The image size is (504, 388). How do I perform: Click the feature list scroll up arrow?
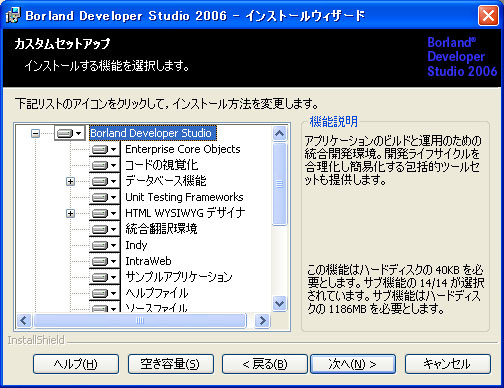[x=279, y=134]
